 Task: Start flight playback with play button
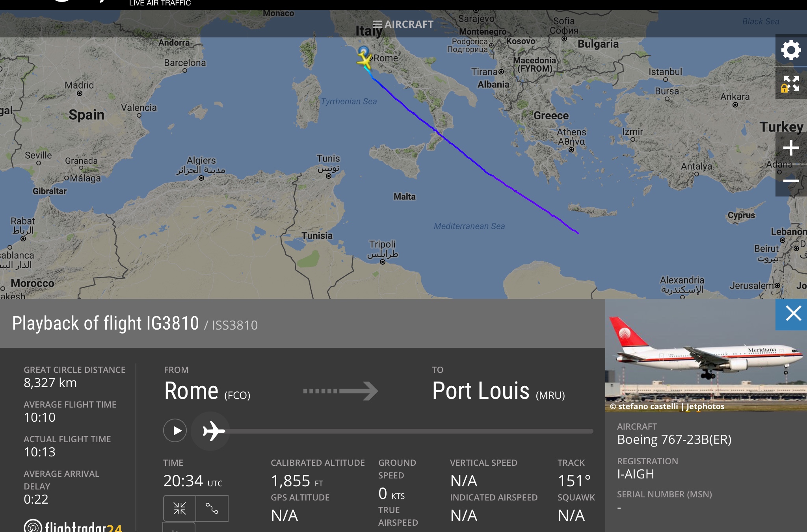click(175, 430)
